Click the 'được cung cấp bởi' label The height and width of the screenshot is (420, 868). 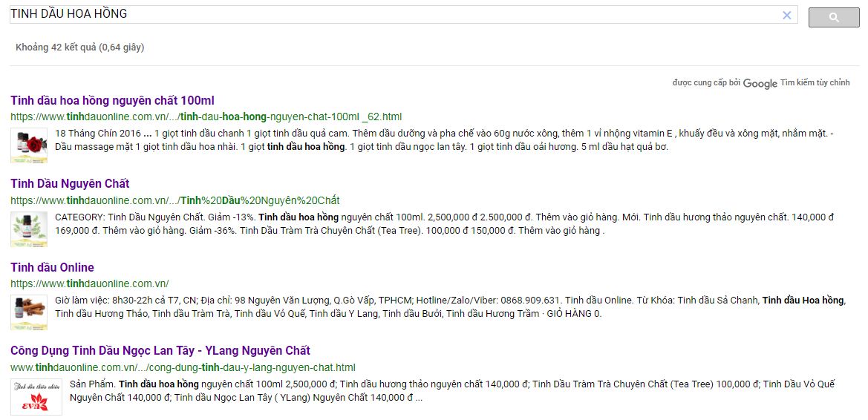coord(706,83)
